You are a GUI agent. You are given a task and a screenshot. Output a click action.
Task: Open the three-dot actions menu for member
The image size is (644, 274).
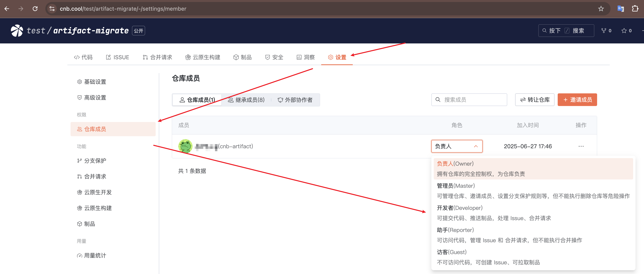coord(581,146)
